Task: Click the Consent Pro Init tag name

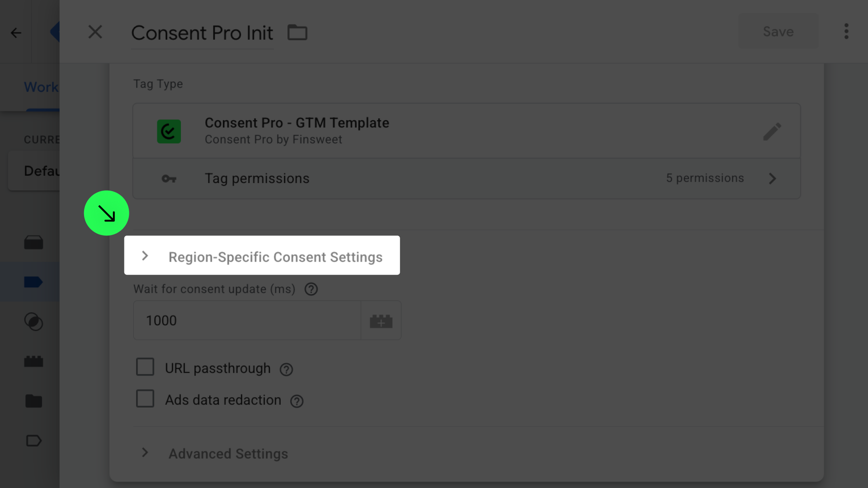Action: pos(202,33)
